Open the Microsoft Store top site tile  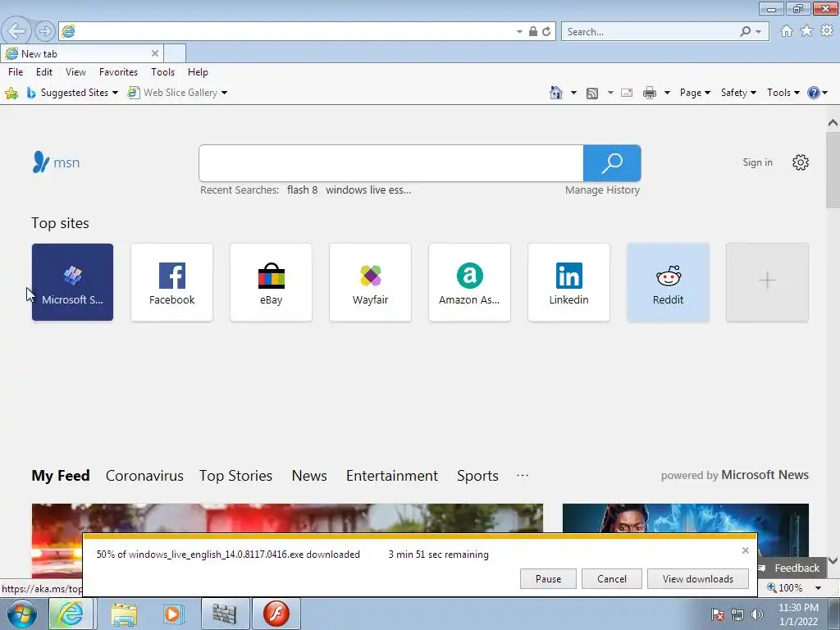(x=72, y=282)
